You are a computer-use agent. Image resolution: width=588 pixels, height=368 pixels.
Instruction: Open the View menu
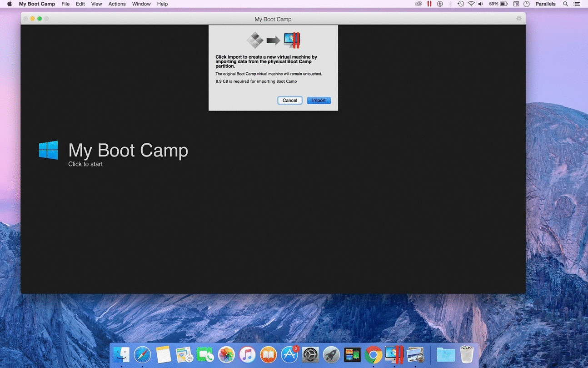[x=96, y=4]
